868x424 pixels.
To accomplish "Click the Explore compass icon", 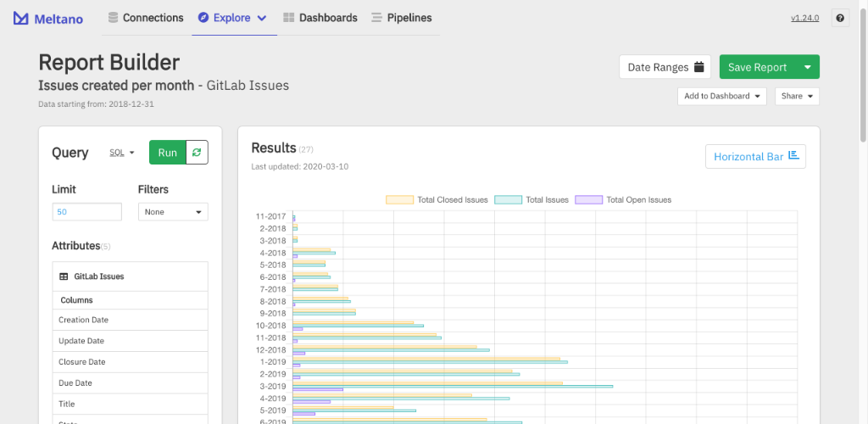I will tap(203, 18).
